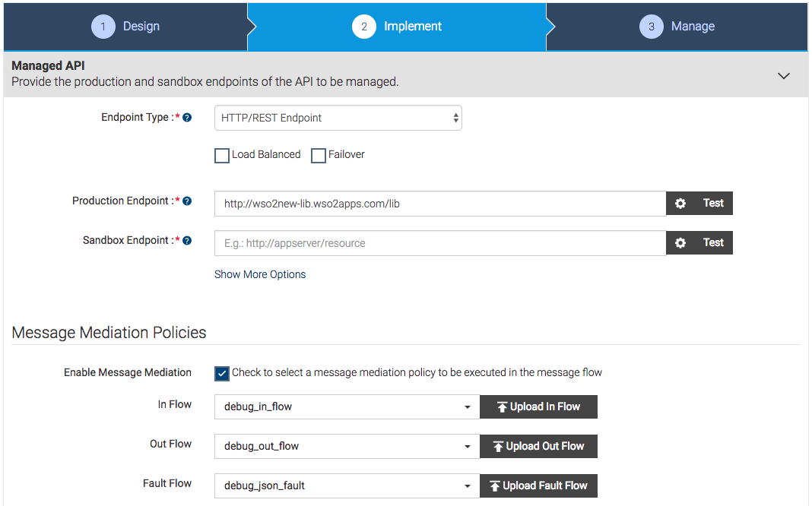Click the upload icon on Upload In Flow
812x506 pixels.
tap(503, 406)
